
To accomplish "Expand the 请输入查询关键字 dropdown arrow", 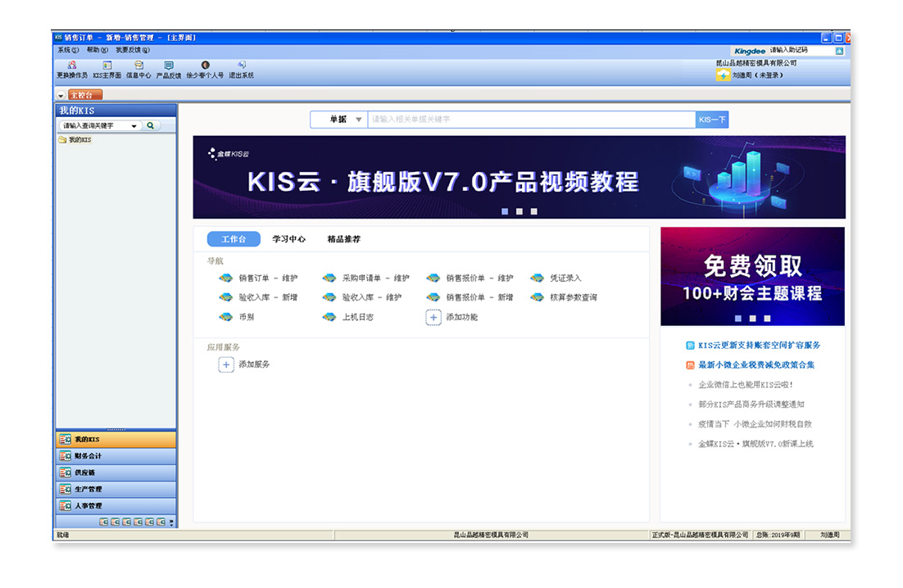I will point(134,126).
